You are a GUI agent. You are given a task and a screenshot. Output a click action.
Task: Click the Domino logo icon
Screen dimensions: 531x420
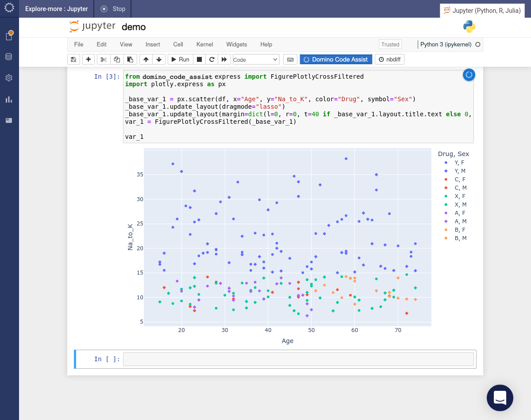pyautogui.click(x=9, y=8)
